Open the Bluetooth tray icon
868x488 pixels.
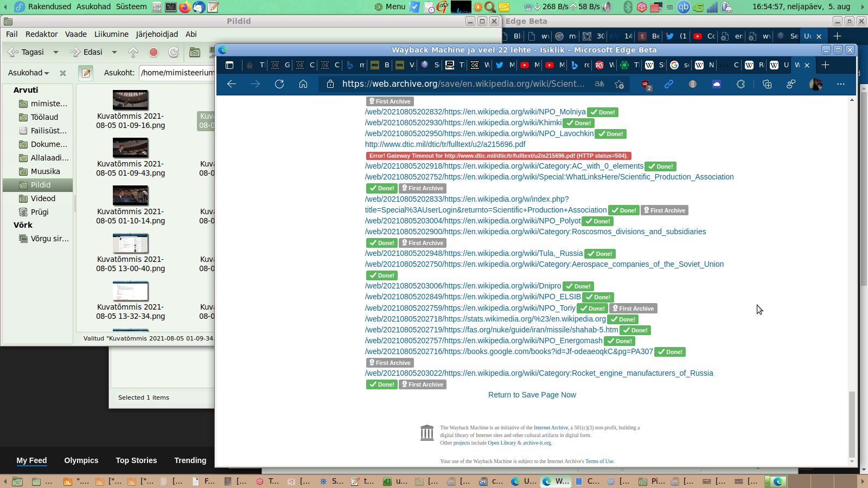628,7
